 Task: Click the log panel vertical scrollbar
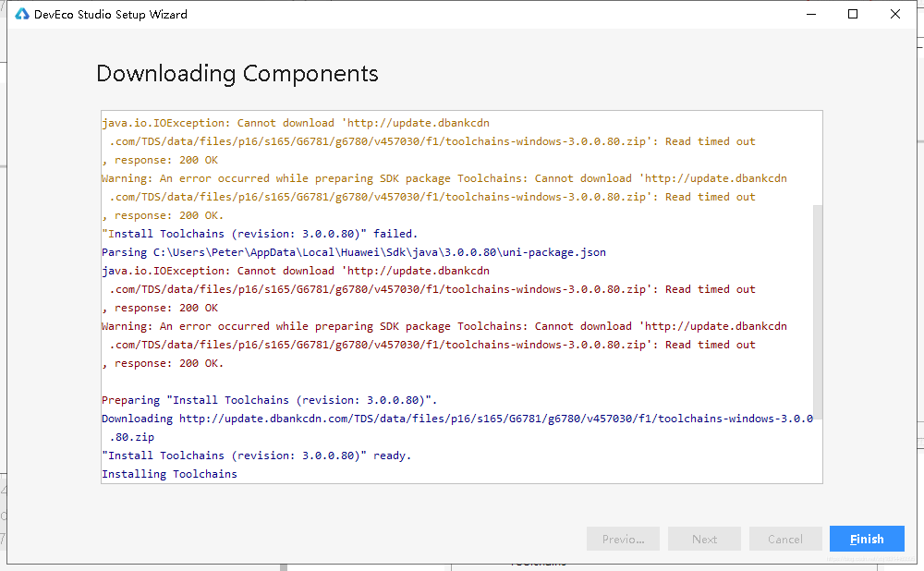coord(818,312)
